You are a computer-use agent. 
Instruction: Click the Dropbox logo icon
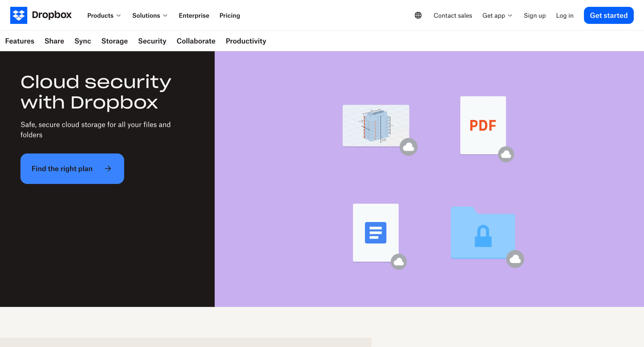pyautogui.click(x=19, y=15)
